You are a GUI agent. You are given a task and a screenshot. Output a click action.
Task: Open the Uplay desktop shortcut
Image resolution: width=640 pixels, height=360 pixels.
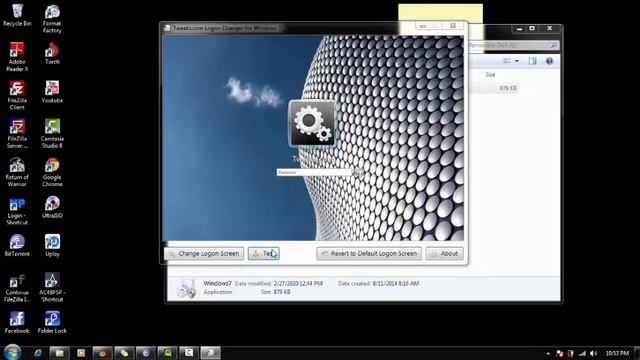(x=52, y=246)
